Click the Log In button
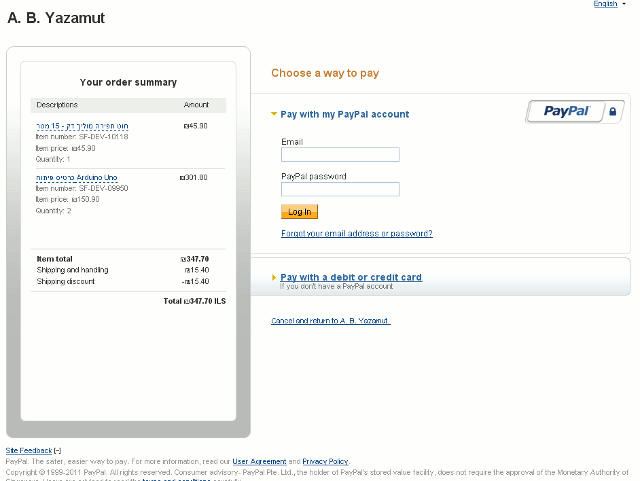Image resolution: width=640 pixels, height=481 pixels. [299, 212]
